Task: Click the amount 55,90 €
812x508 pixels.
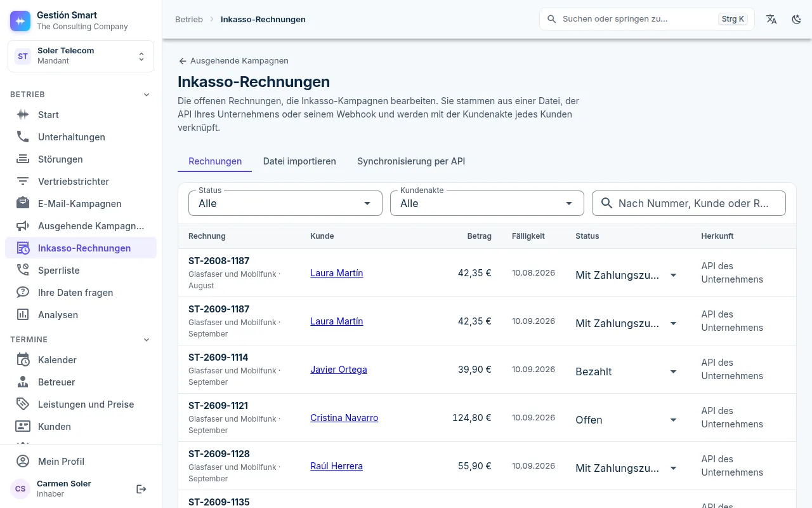Action: [475, 466]
